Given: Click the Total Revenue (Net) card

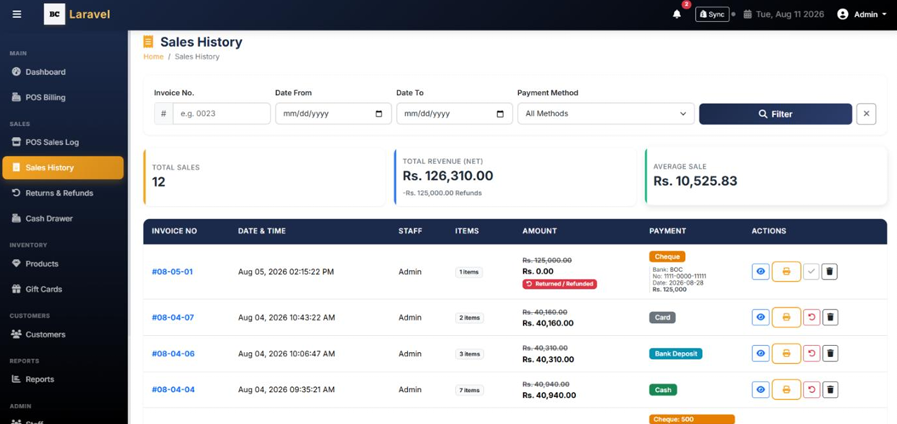Looking at the screenshot, I should point(515,177).
